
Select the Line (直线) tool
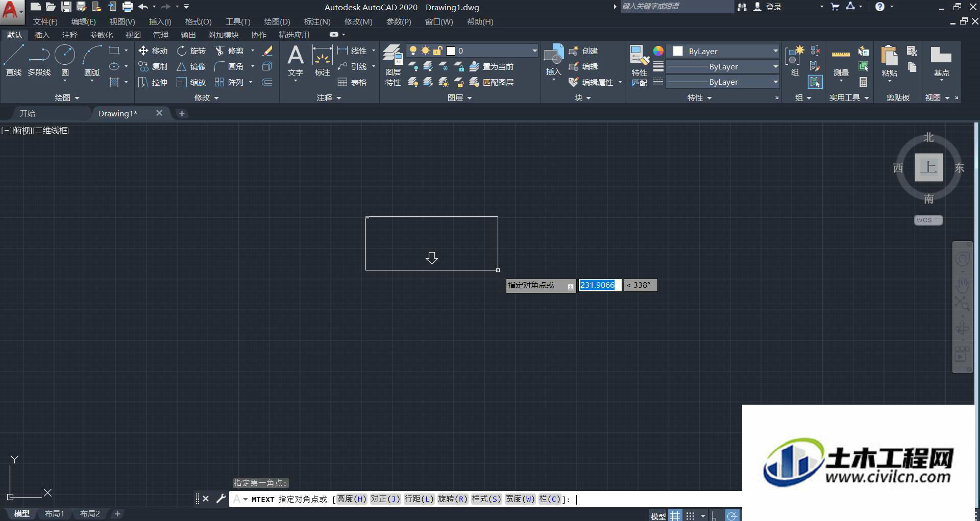(14, 60)
